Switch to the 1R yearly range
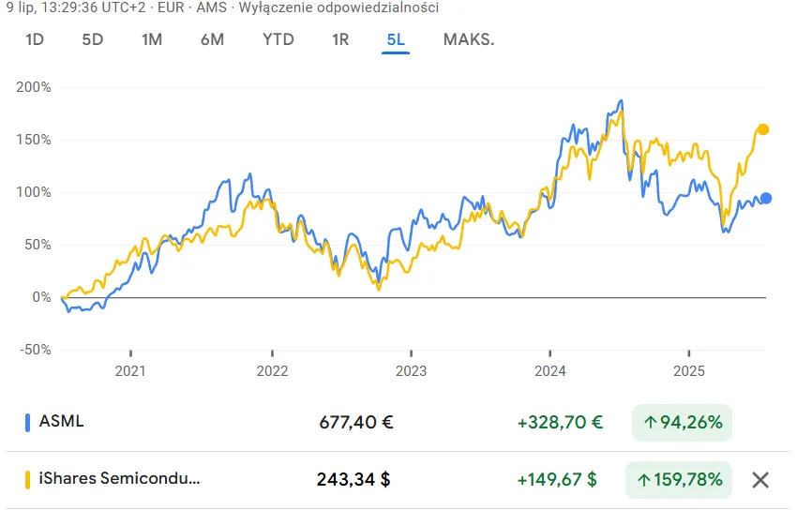Image resolution: width=812 pixels, height=510 pixels. pos(340,39)
